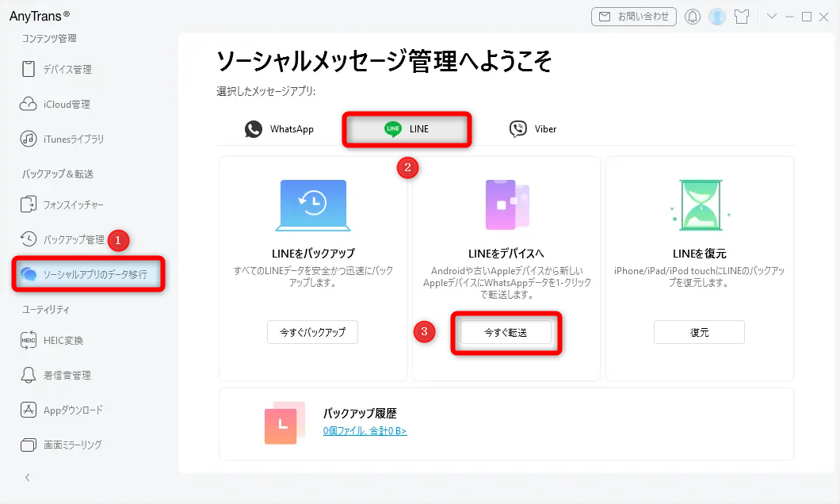The width and height of the screenshot is (840, 504).
Task: Click the backup history L file icon
Action: tap(284, 423)
